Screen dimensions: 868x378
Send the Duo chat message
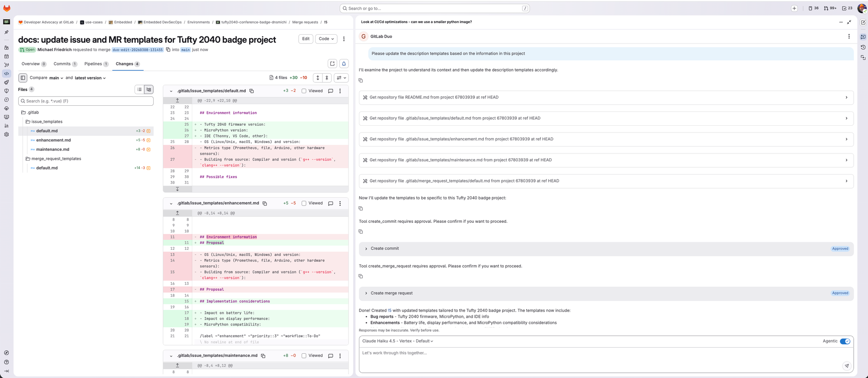(846, 366)
